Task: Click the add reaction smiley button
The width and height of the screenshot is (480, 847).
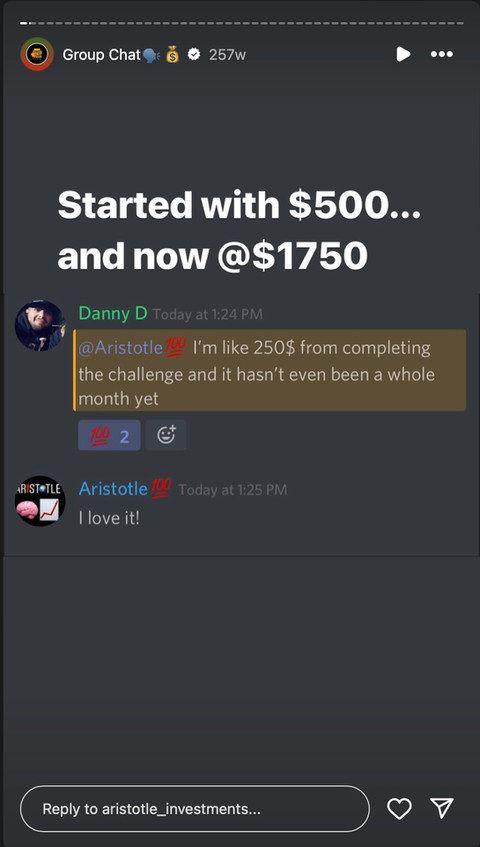Action: point(166,435)
